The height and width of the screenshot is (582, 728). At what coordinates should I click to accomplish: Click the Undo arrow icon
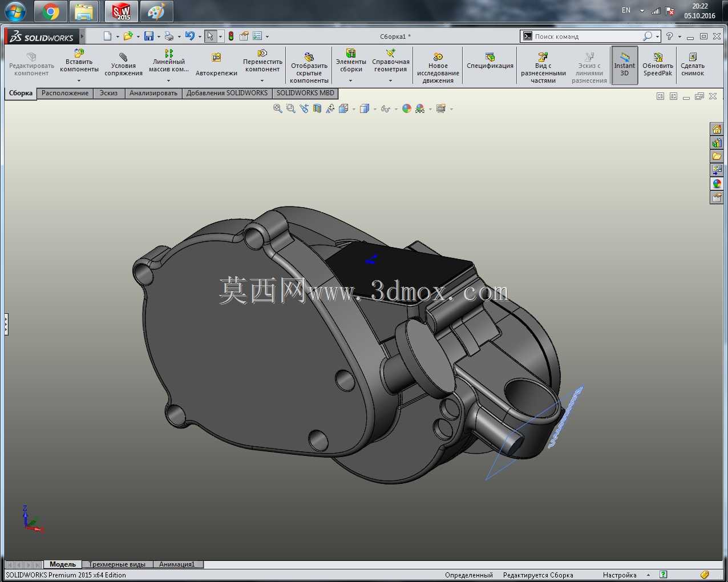coord(190,36)
